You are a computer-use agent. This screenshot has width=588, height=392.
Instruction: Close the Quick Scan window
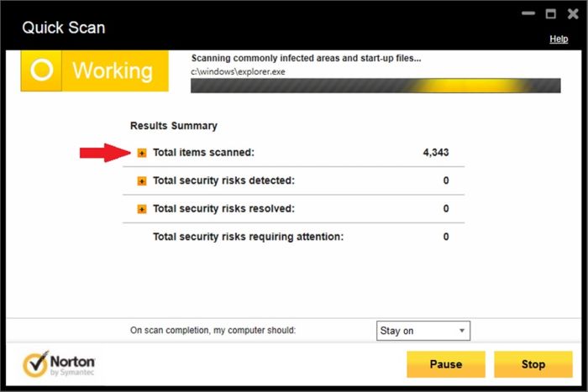click(573, 14)
